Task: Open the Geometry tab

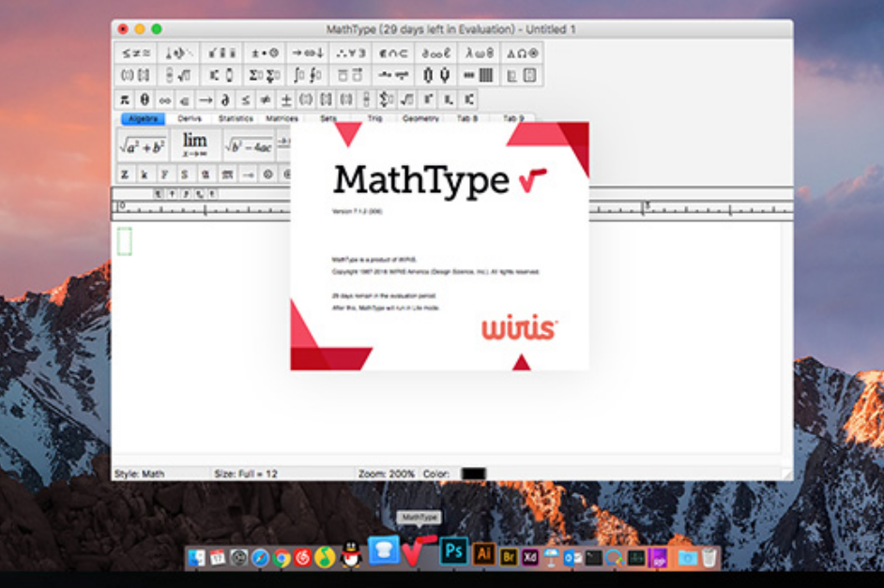Action: tap(420, 118)
